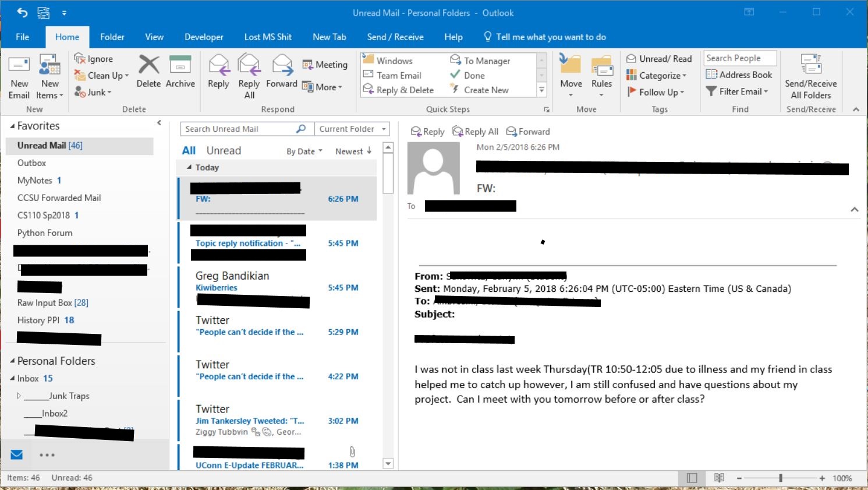
Task: Open the Help tab
Action: click(x=454, y=37)
